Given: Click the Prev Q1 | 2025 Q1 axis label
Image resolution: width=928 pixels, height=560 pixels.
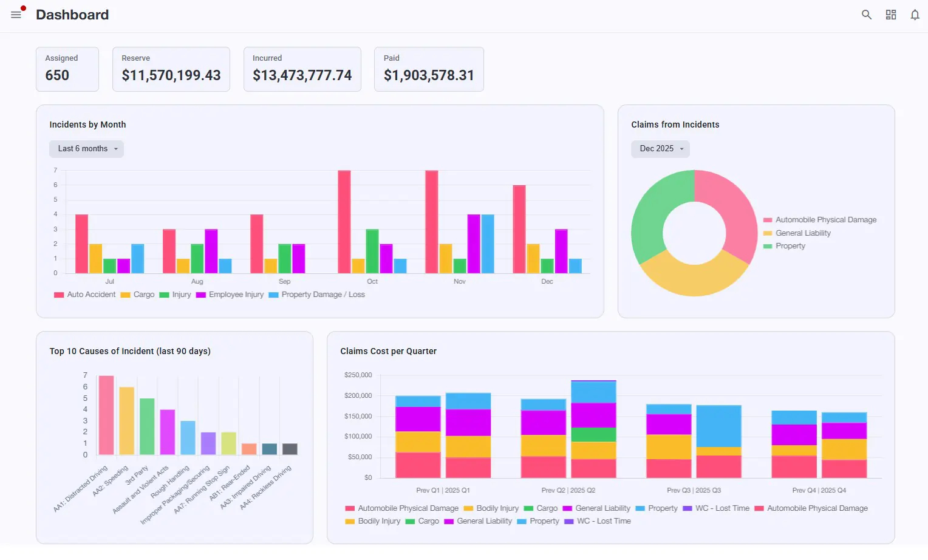Looking at the screenshot, I should [x=443, y=490].
